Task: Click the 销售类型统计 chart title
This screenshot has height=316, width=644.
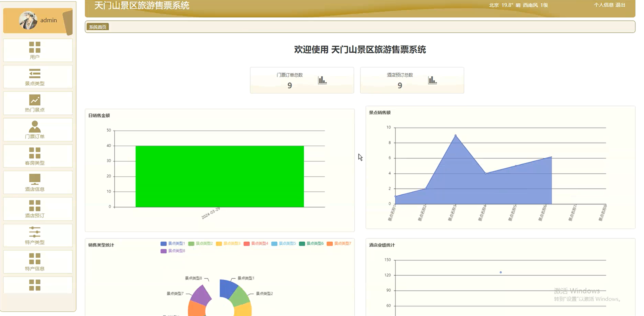Action: click(101, 245)
